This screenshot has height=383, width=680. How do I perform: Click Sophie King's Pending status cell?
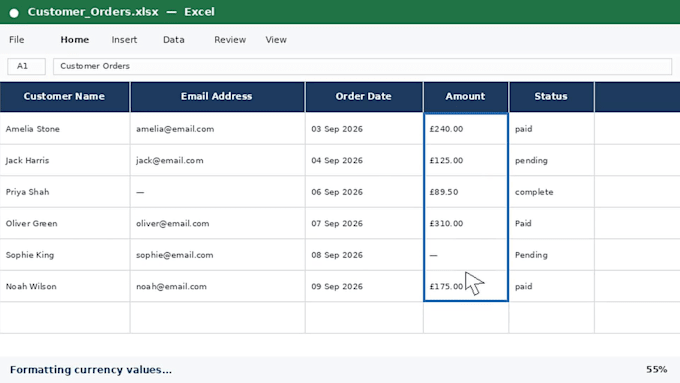coord(551,255)
